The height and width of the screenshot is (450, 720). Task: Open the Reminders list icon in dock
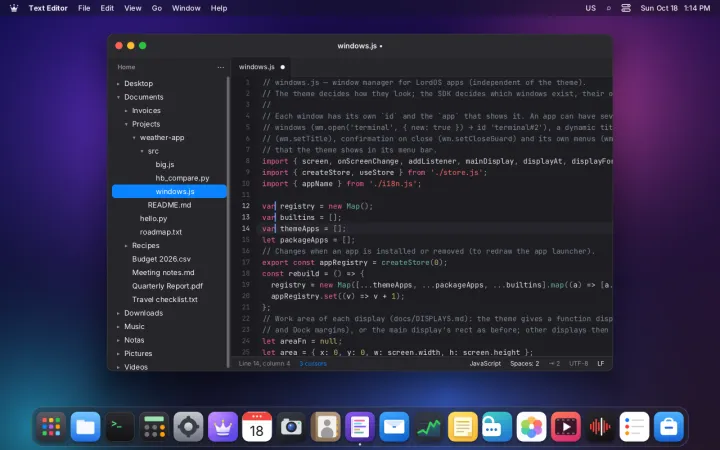coord(634,427)
